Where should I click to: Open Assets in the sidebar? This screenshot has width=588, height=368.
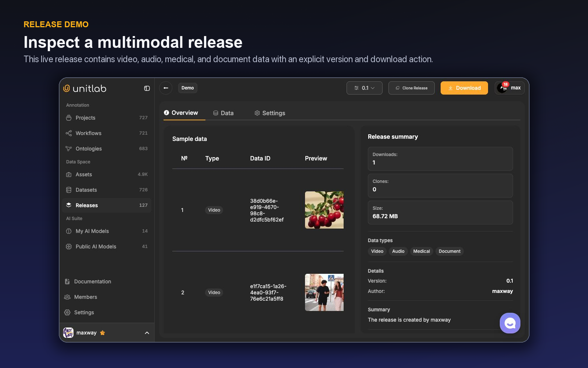click(x=107, y=174)
